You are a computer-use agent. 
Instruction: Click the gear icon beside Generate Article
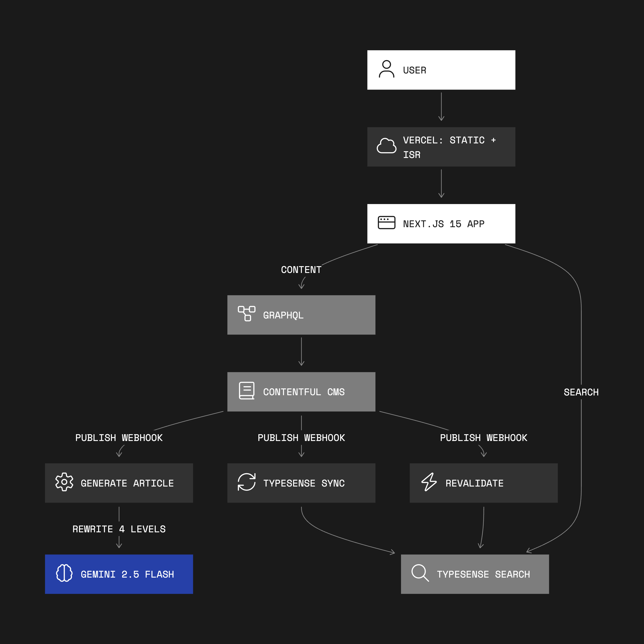(64, 482)
